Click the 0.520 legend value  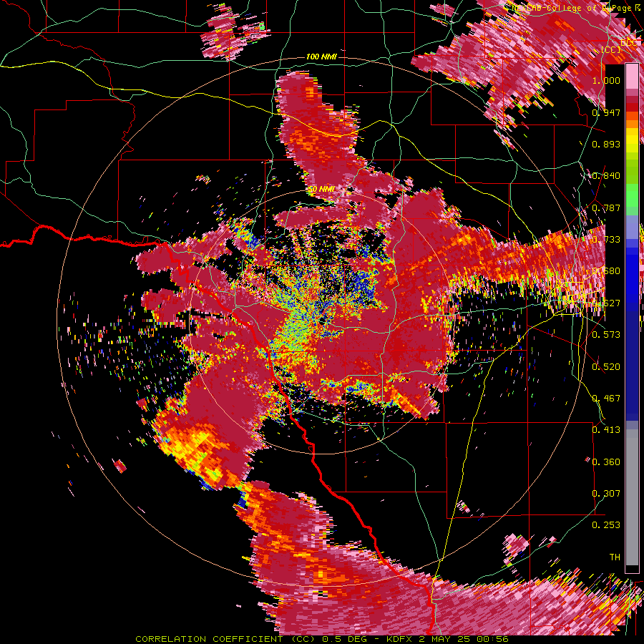click(x=606, y=367)
